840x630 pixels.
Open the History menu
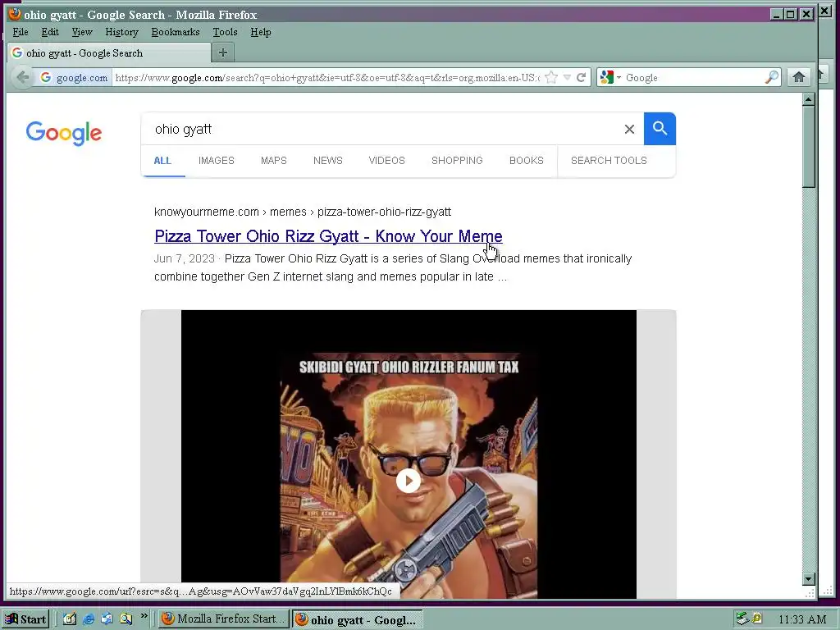(121, 32)
